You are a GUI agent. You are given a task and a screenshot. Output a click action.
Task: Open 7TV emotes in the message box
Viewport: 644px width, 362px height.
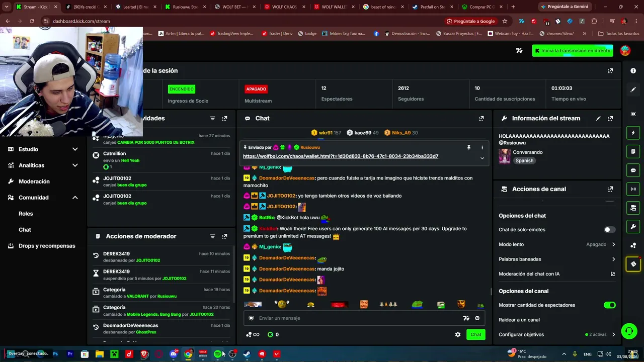tap(466, 318)
